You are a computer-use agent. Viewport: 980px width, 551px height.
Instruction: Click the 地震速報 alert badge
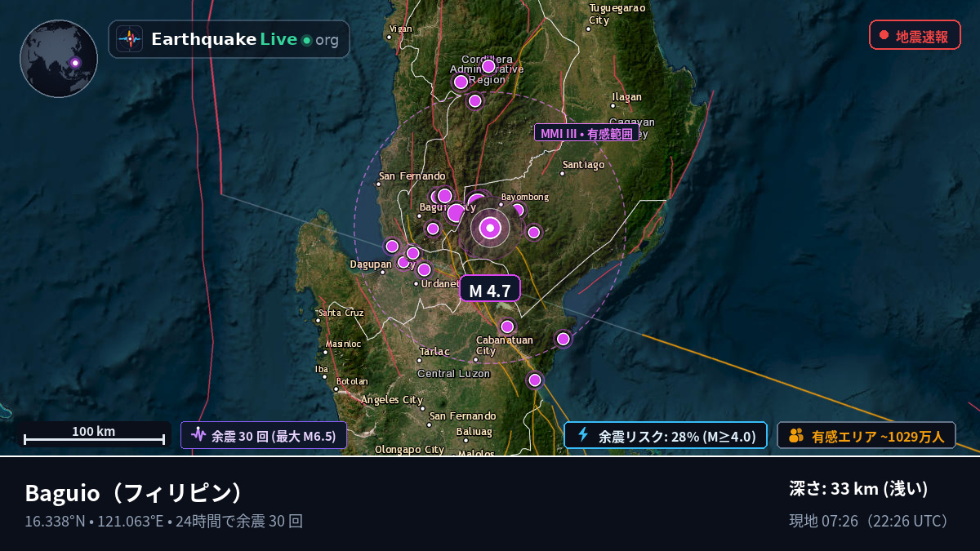click(x=915, y=35)
